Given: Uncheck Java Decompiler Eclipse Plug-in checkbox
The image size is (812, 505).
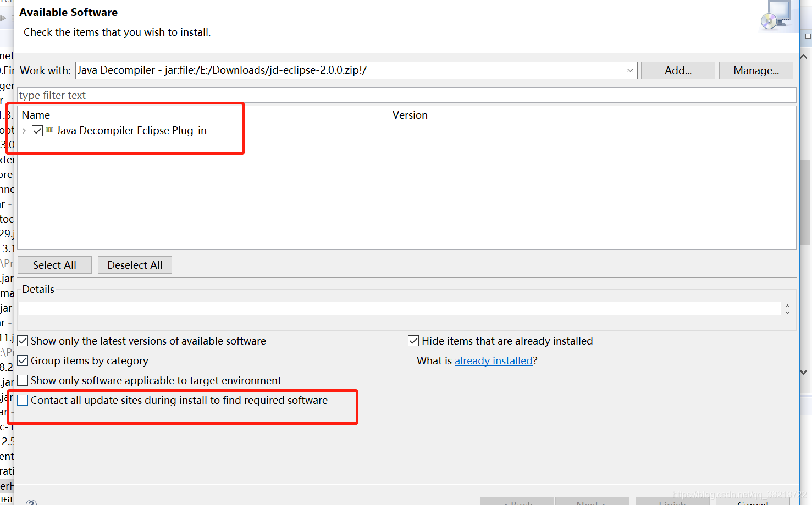Looking at the screenshot, I should (x=37, y=131).
